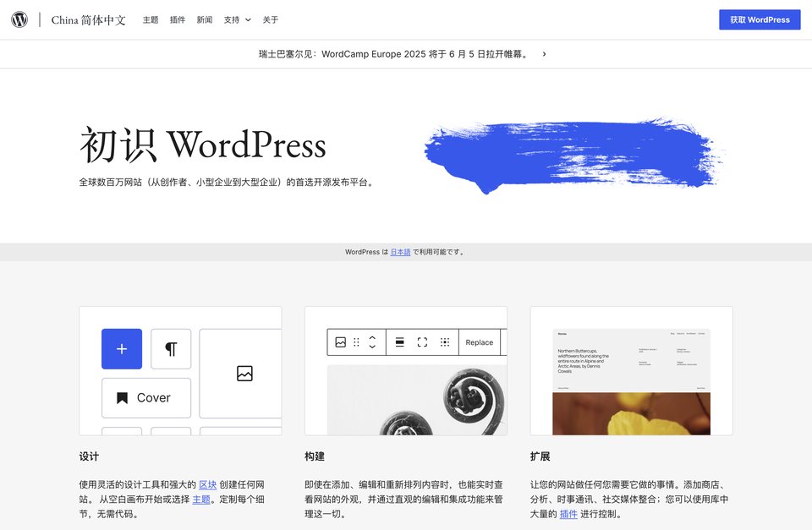Viewport: 812px width, 530px height.
Task: Open the 主题 menu item
Action: pyautogui.click(x=151, y=19)
